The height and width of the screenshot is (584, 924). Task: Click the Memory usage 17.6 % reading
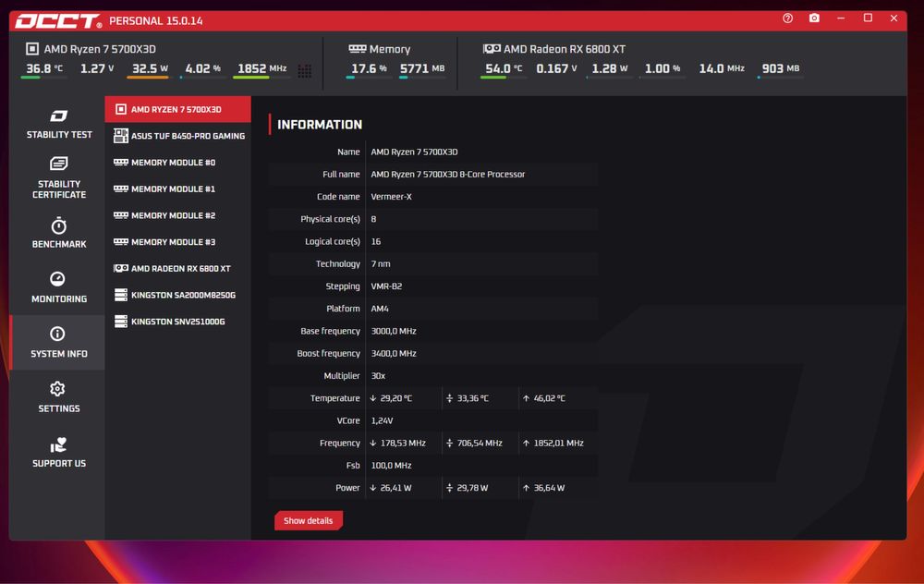click(x=369, y=68)
